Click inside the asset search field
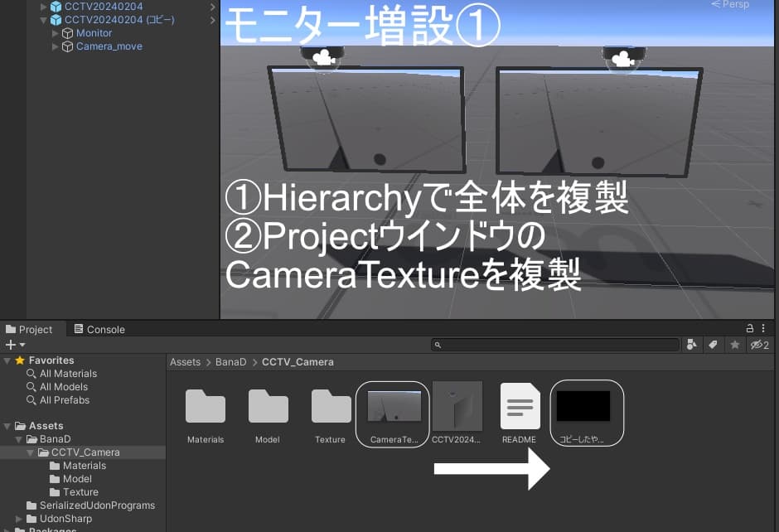This screenshot has width=779, height=532. (555, 344)
